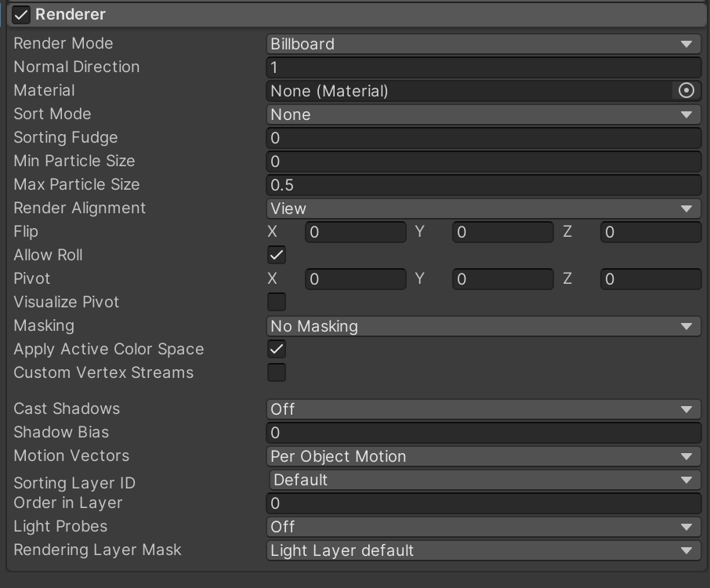Click the Pivot Z value field
The height and width of the screenshot is (588, 710).
point(650,279)
